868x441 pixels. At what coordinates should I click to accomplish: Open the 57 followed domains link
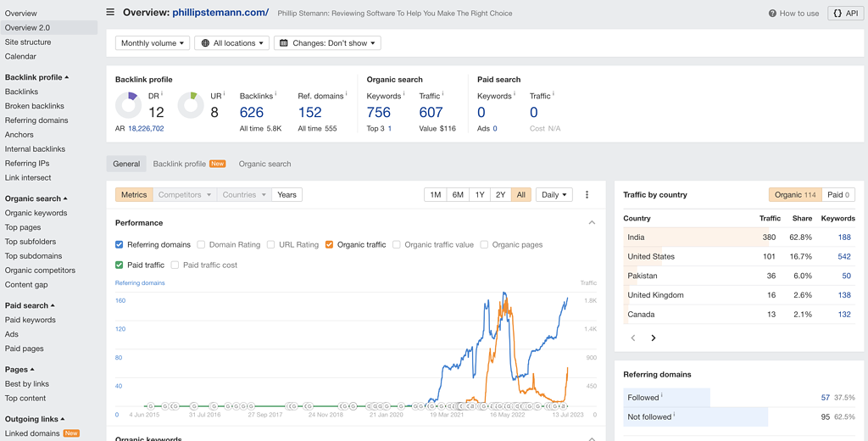826,397
